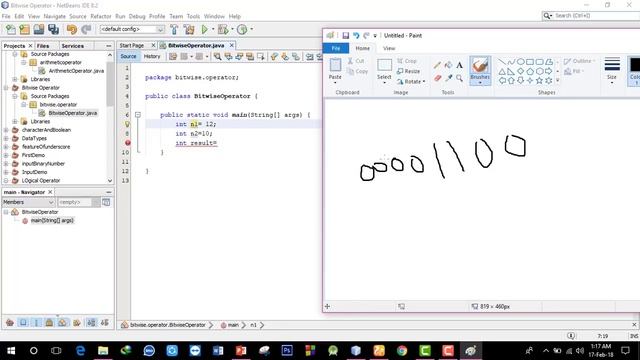
Task: Click NetBeans Undo toolbar icon
Action: point(72,29)
